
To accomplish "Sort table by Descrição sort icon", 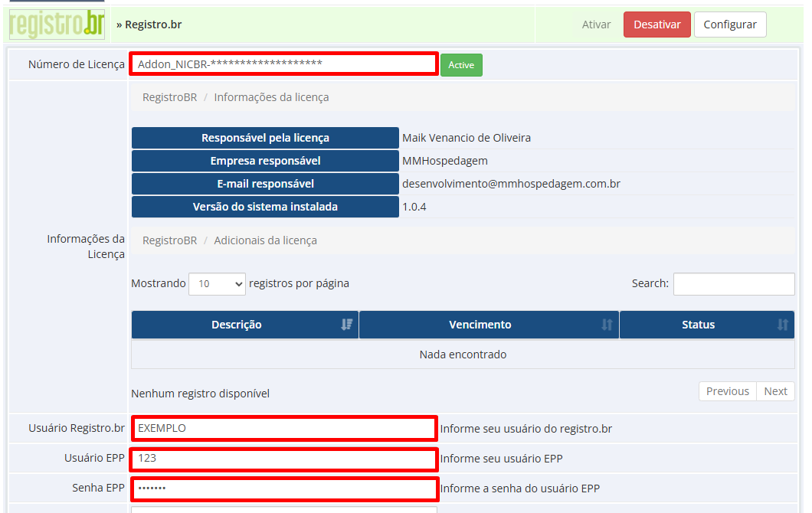I will click(346, 325).
